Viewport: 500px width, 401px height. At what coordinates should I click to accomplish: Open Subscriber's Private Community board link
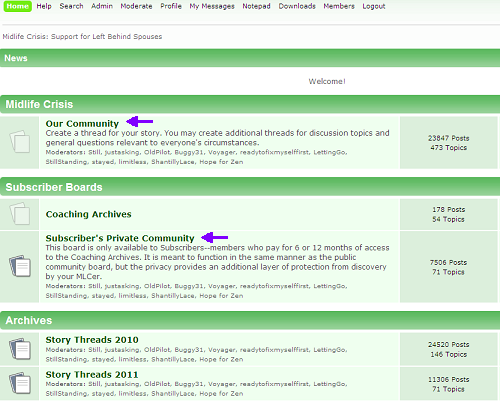(x=120, y=238)
